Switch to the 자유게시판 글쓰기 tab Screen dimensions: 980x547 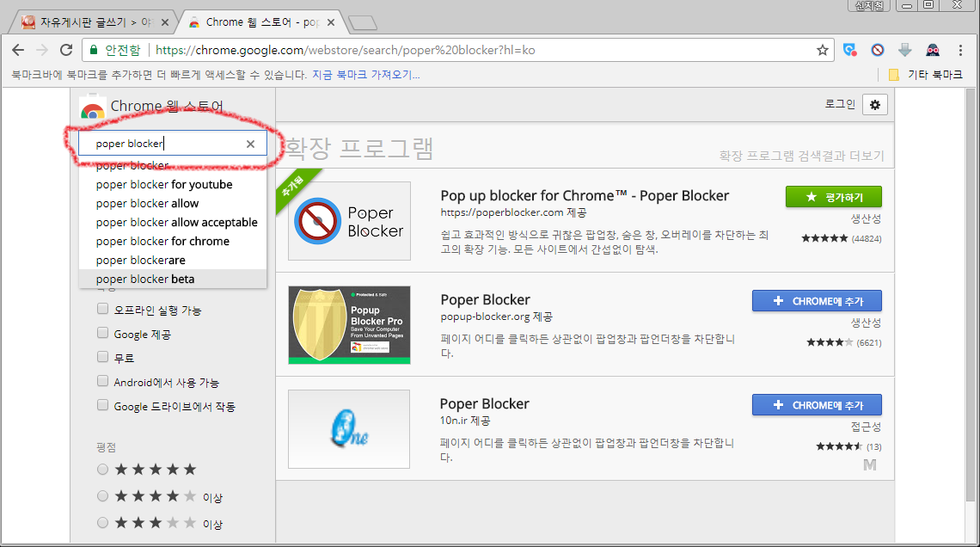[x=94, y=22]
